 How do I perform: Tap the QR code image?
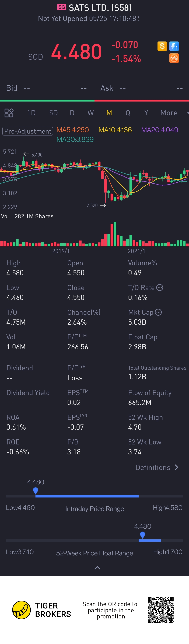(161, 610)
